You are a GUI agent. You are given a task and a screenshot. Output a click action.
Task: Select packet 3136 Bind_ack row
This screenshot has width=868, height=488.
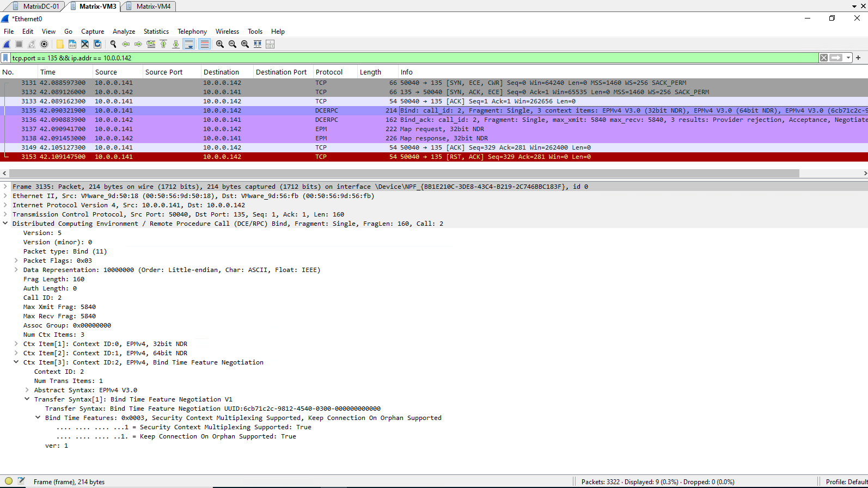(434, 120)
